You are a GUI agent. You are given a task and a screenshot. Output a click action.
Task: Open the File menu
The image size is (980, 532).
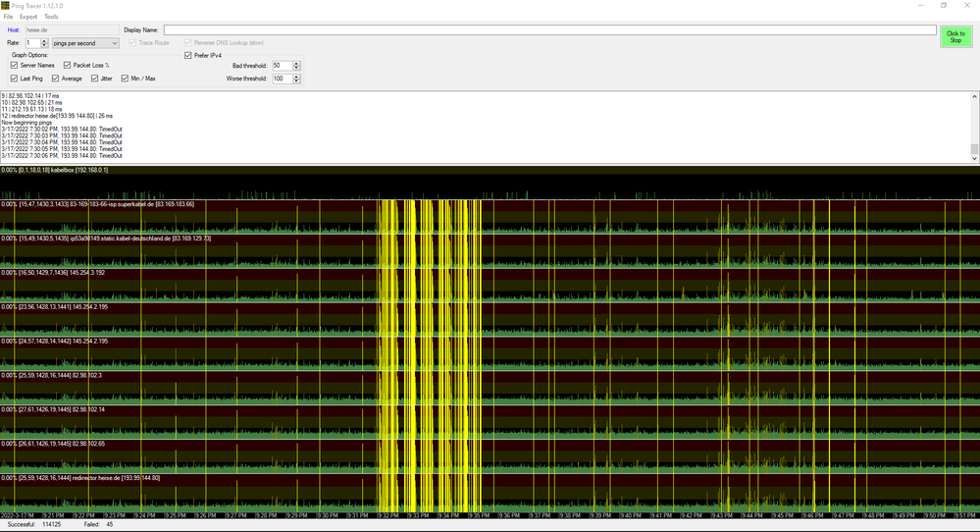pos(8,17)
